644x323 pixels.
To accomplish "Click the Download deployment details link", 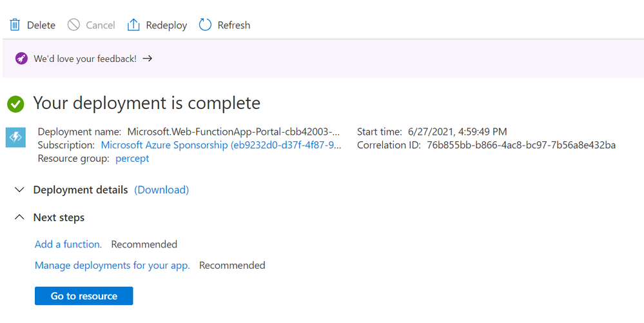I will [x=161, y=190].
